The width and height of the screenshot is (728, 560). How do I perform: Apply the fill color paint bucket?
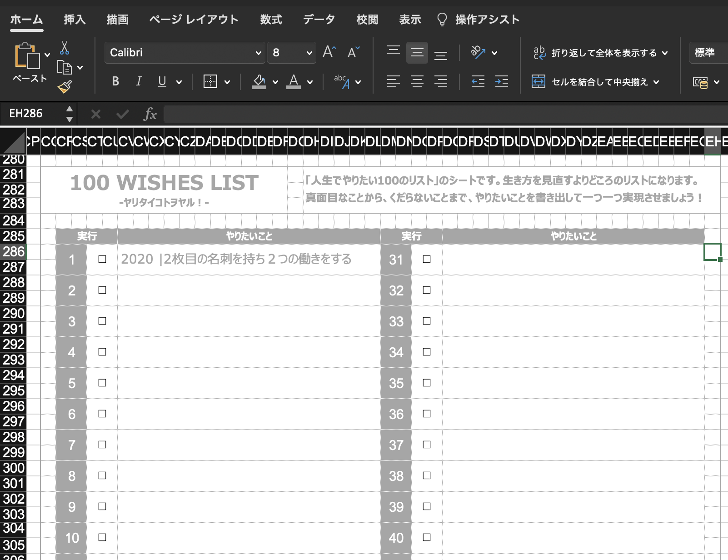coord(259,81)
